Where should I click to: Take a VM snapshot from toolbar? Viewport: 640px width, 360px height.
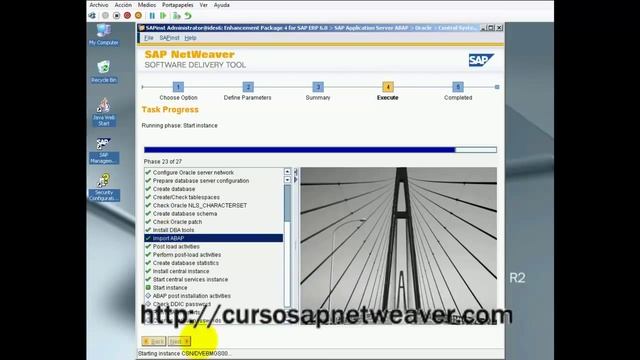tap(176, 16)
